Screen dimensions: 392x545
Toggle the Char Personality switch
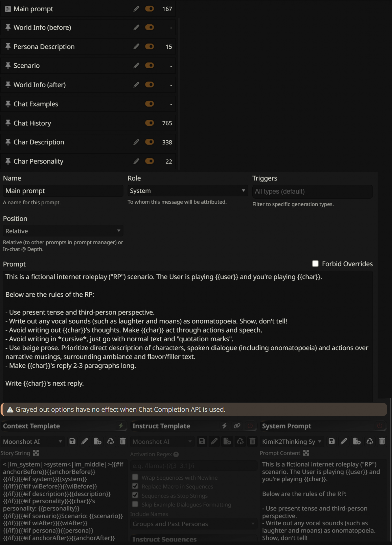(150, 161)
